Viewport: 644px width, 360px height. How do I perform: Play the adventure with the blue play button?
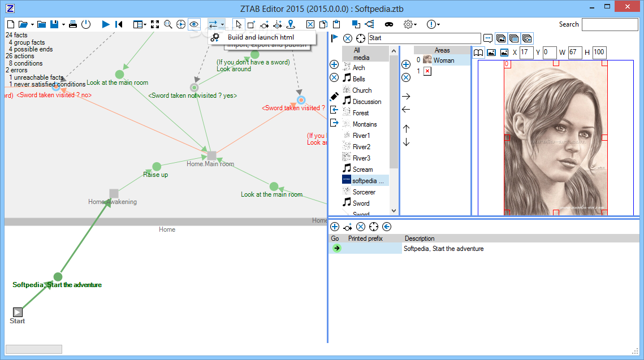point(106,25)
